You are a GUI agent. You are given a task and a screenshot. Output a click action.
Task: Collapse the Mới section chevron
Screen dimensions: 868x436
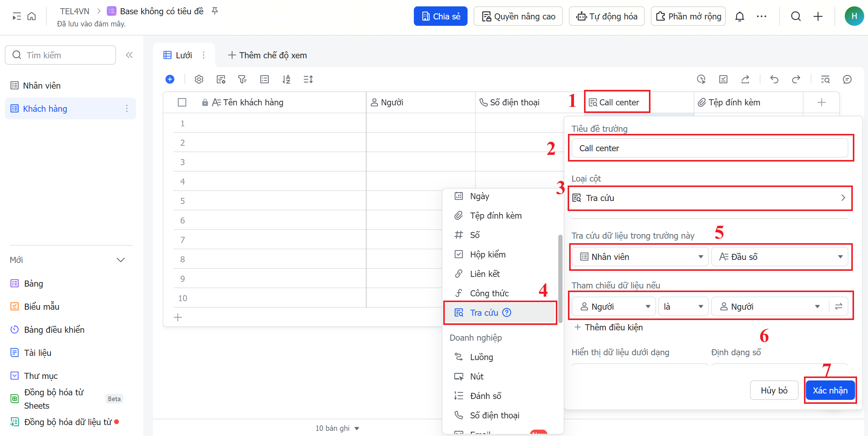click(120, 260)
